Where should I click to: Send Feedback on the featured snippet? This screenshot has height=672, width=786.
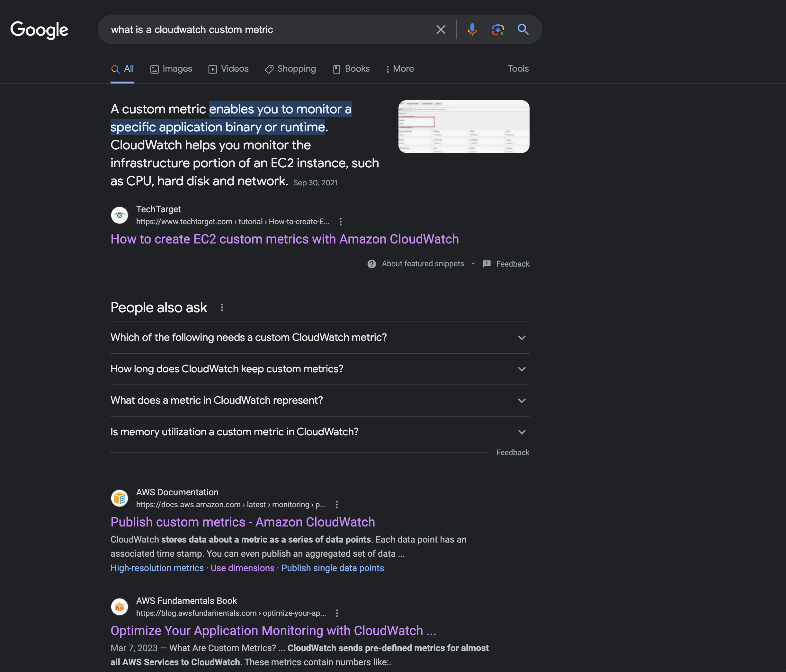[513, 264]
